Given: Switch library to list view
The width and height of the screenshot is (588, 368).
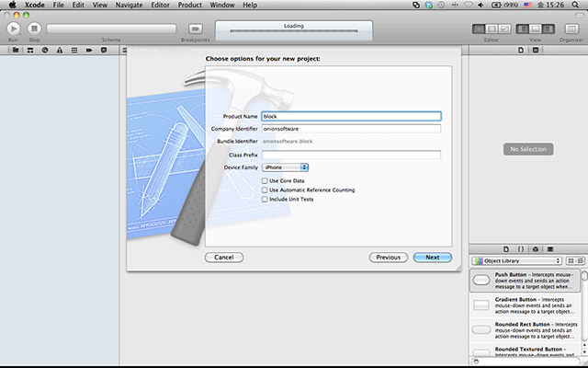Looking at the screenshot, I should tap(581, 260).
